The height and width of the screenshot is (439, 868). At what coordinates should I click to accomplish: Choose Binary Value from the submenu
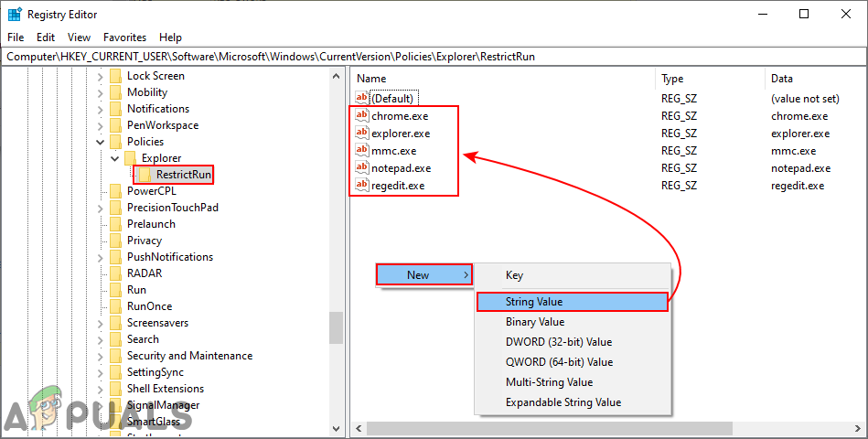pyautogui.click(x=572, y=322)
